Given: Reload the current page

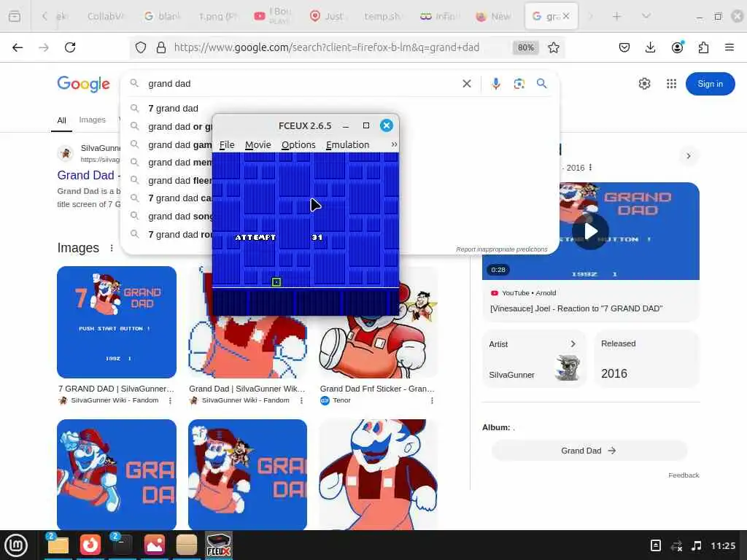Looking at the screenshot, I should click(70, 47).
